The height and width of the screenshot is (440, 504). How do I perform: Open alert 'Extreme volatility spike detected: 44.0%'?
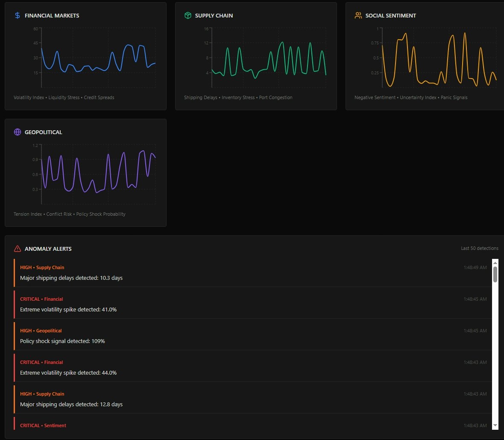point(253,367)
